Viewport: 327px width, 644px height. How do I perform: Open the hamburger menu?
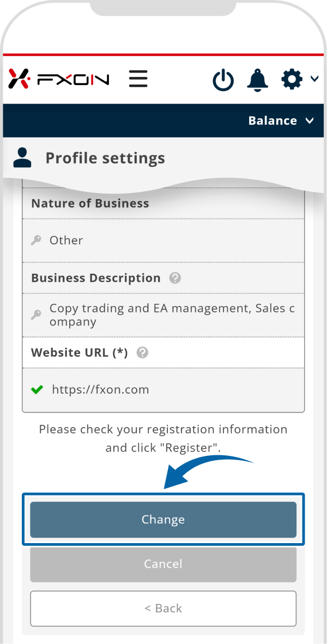pyautogui.click(x=138, y=79)
